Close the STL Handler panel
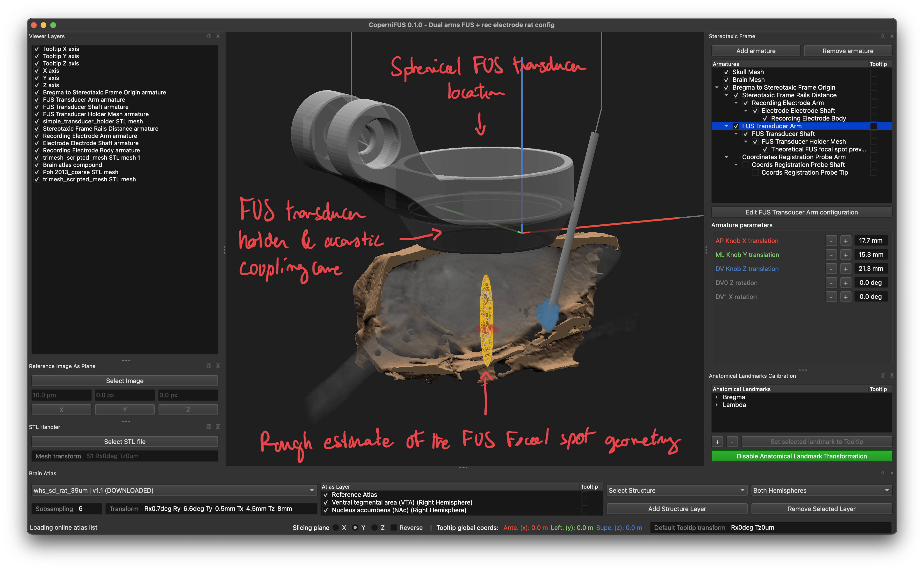Viewport: 924px width, 570px height. 218,427
